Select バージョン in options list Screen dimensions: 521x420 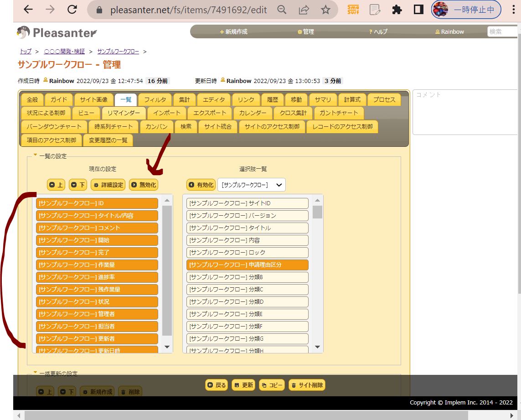248,216
